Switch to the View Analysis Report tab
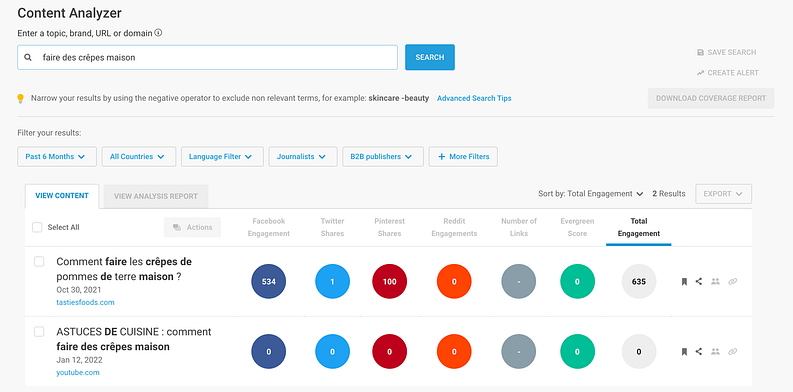Viewport: 793px width, 392px height. [x=156, y=196]
